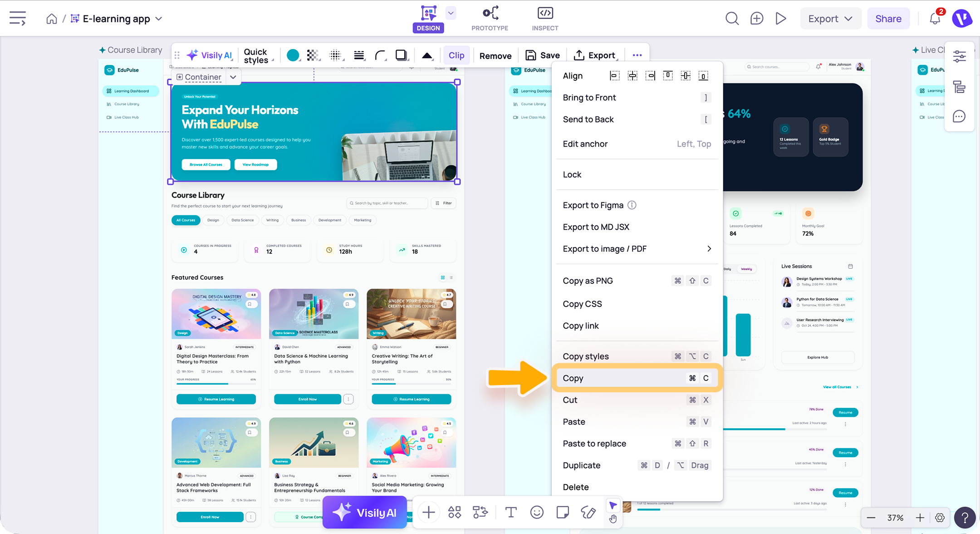Align the selection to the right

click(650, 76)
